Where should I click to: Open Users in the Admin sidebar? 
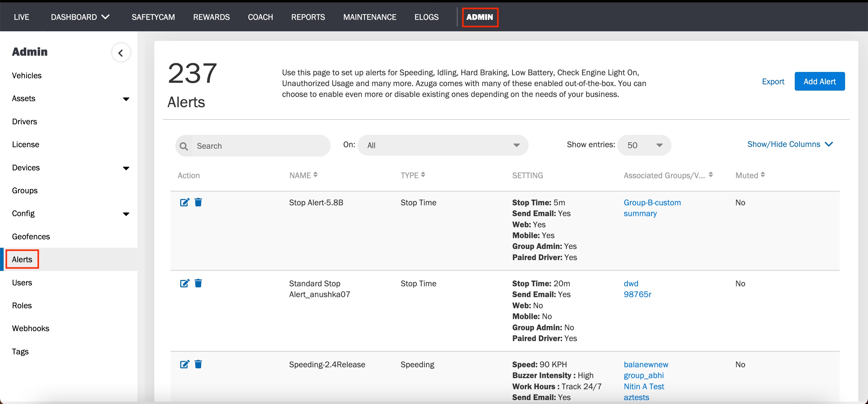click(x=22, y=282)
